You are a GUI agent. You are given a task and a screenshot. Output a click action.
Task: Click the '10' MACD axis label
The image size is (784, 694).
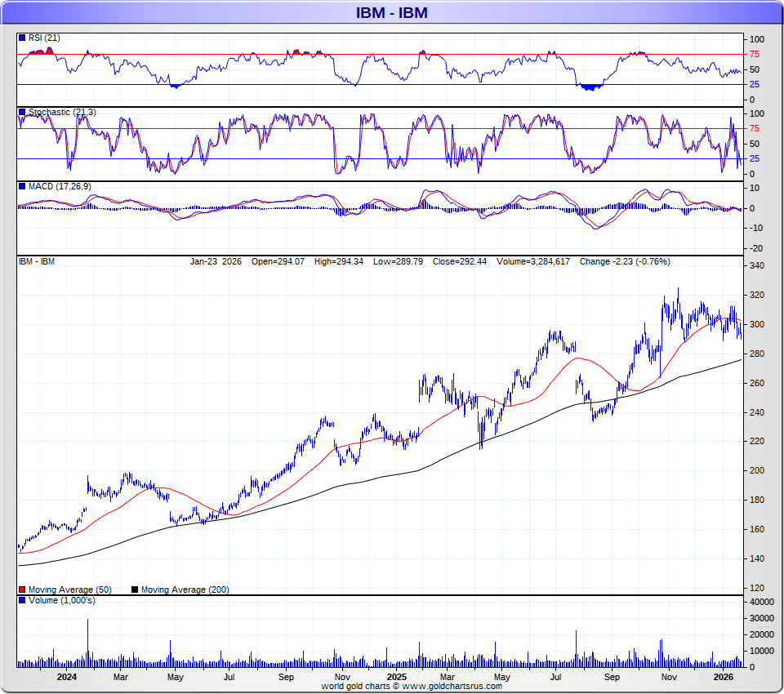click(755, 188)
